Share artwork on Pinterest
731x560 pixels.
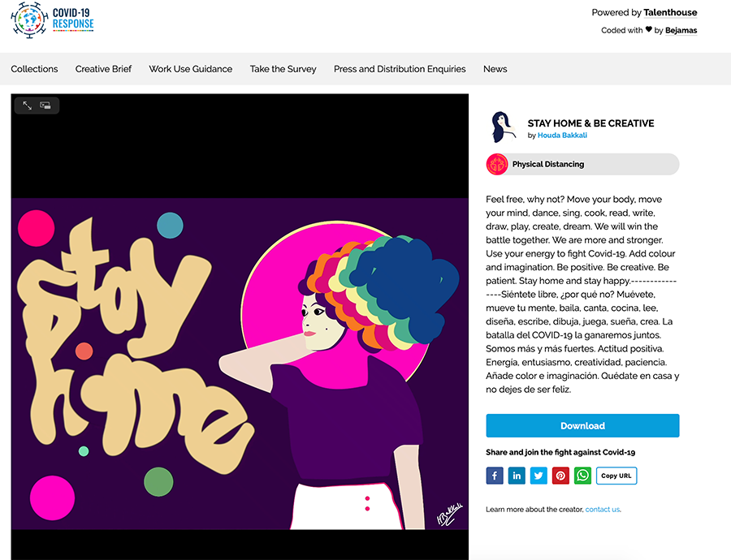[x=560, y=476]
